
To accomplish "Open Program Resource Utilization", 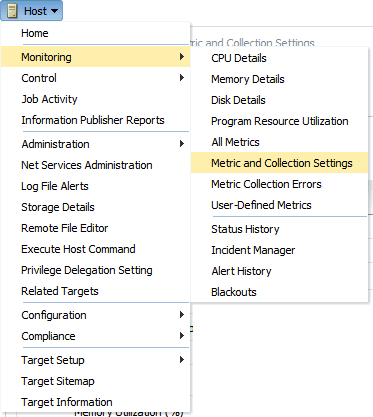I will [280, 121].
